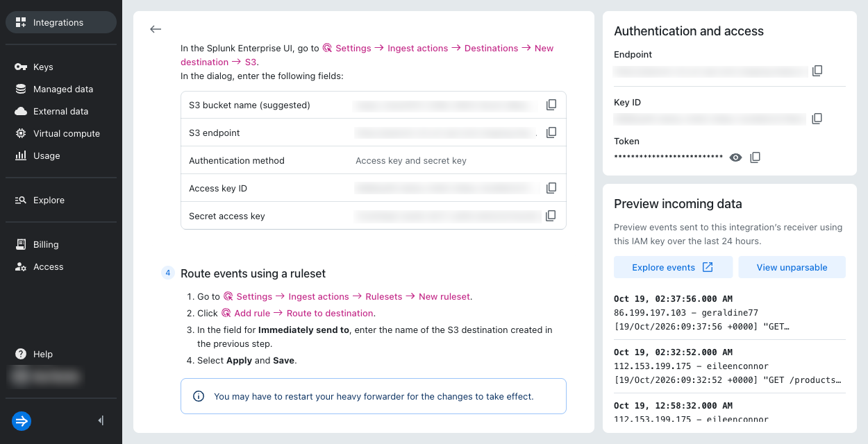
Task: Reveal the hidden Token with eye icon
Action: [736, 157]
